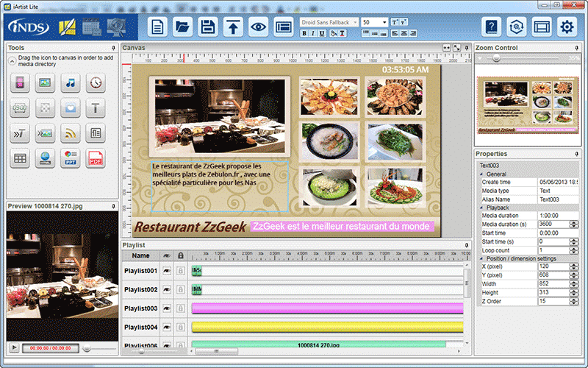This screenshot has height=368, width=588.
Task: Open the help book icon
Action: (x=491, y=27)
